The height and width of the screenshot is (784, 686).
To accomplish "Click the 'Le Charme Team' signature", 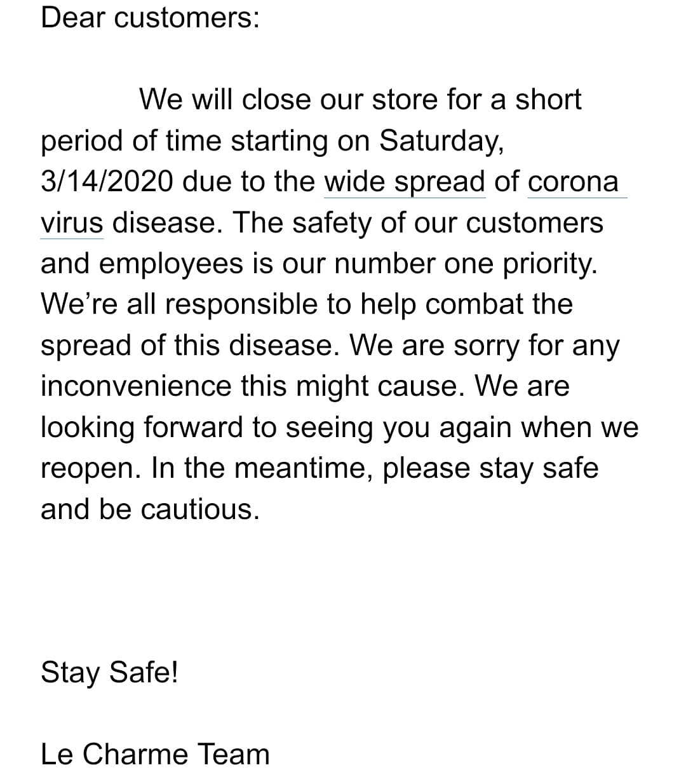I will (x=155, y=754).
